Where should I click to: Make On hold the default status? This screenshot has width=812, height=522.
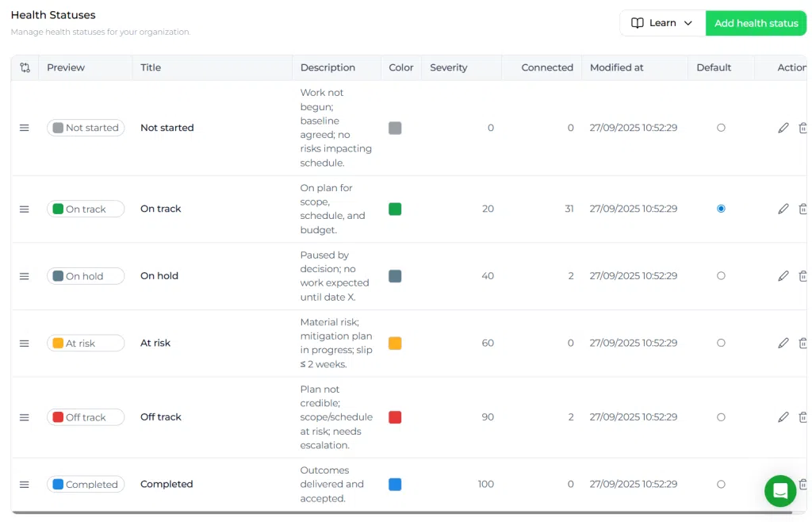point(721,276)
